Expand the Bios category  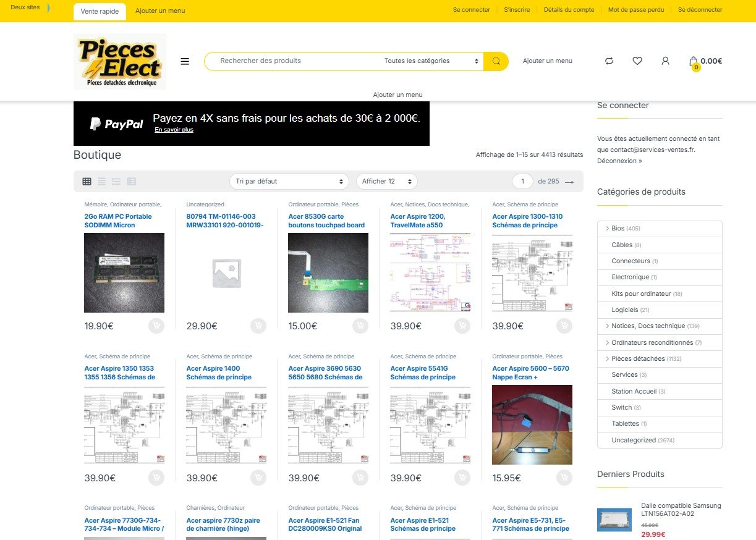tap(607, 229)
